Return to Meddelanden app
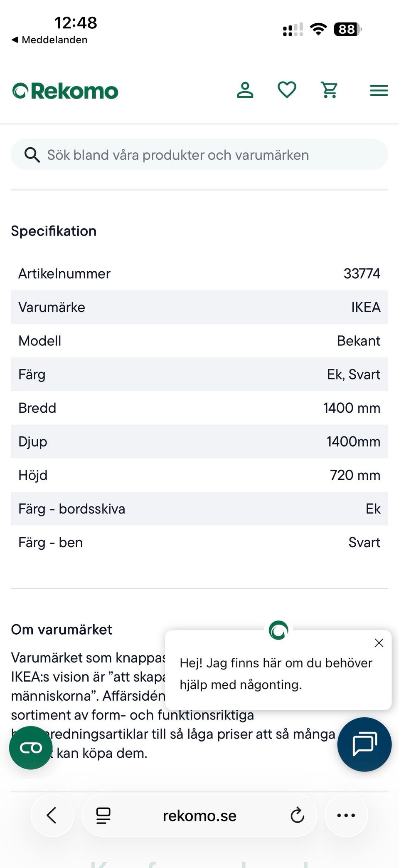This screenshot has height=868, width=399. [49, 40]
